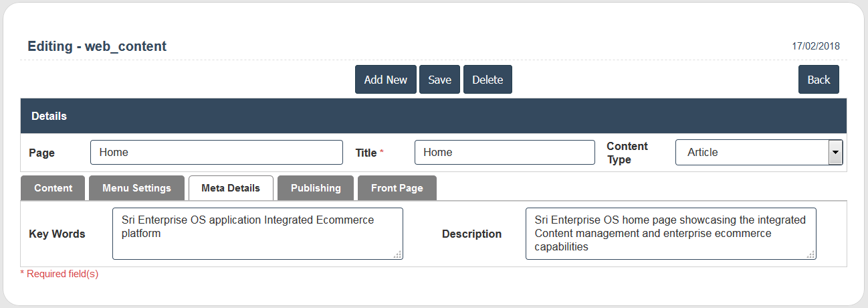Screen dimensions: 868x308
Task: Go back using the Back button
Action: click(x=818, y=80)
